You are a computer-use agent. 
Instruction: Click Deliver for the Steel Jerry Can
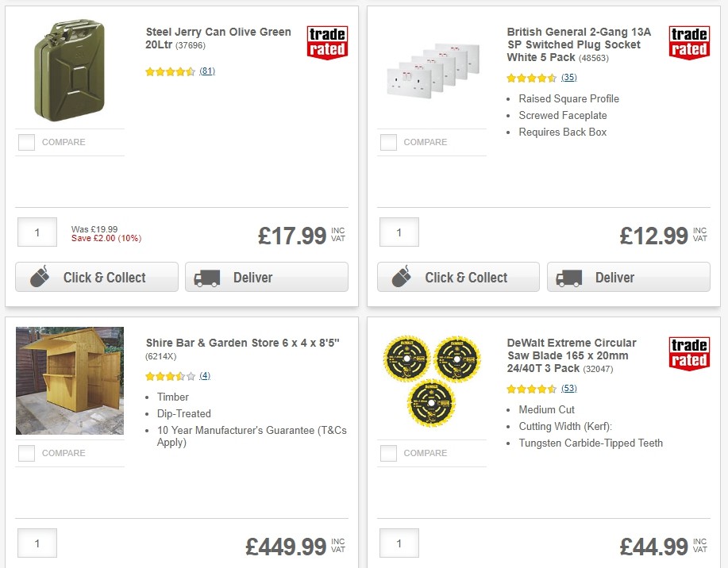(267, 278)
